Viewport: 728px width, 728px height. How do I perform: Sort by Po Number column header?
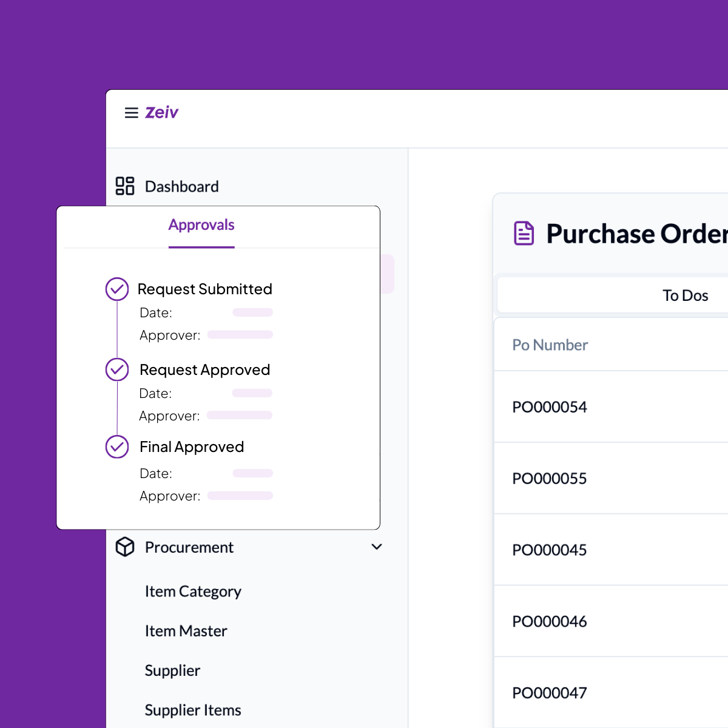pos(550,345)
